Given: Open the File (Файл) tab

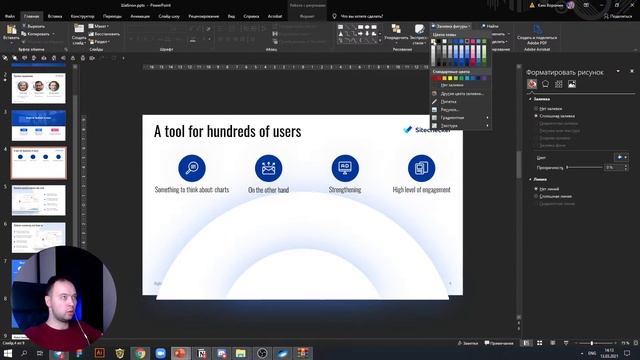Looking at the screenshot, I should pos(10,16).
